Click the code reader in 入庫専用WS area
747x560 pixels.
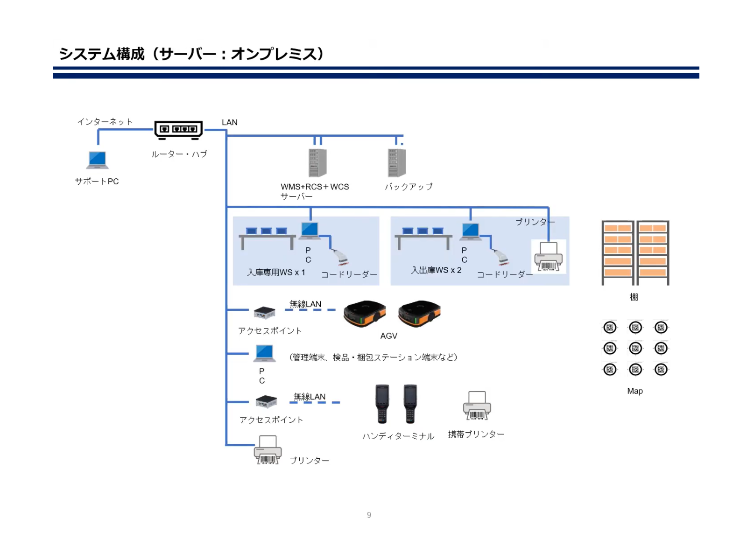click(x=340, y=258)
